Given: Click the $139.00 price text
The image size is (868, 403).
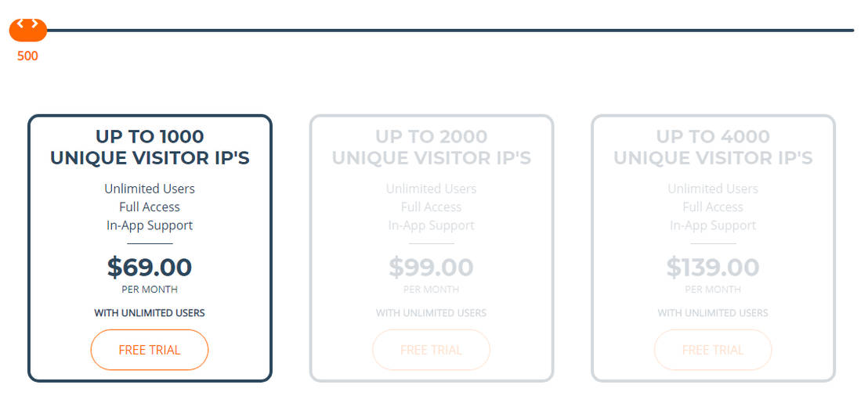Looking at the screenshot, I should click(x=713, y=268).
